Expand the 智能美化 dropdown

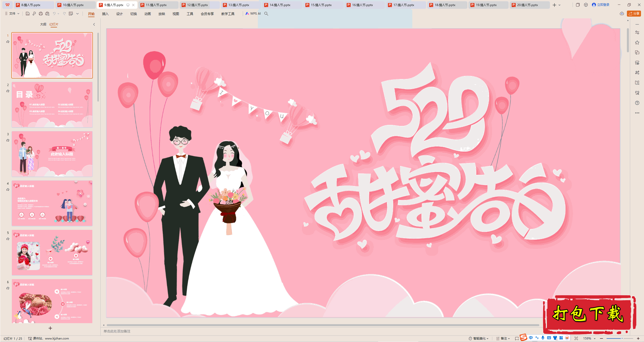point(488,338)
